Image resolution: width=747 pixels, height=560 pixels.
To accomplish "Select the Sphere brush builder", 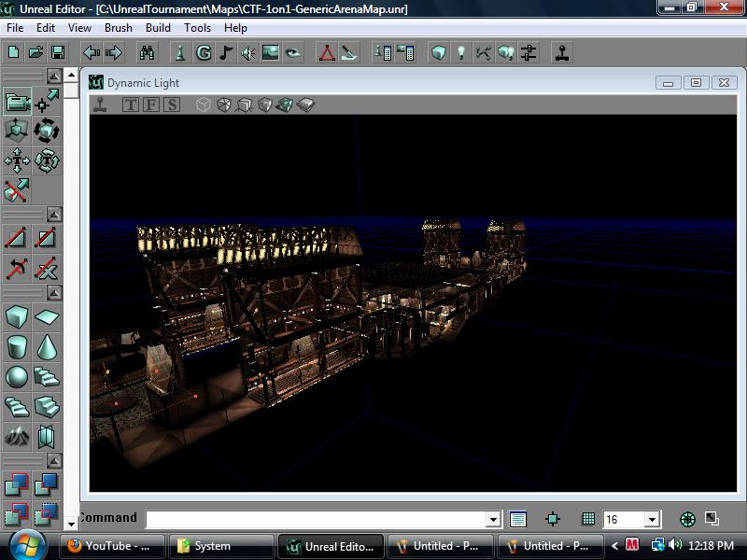I will 14,378.
